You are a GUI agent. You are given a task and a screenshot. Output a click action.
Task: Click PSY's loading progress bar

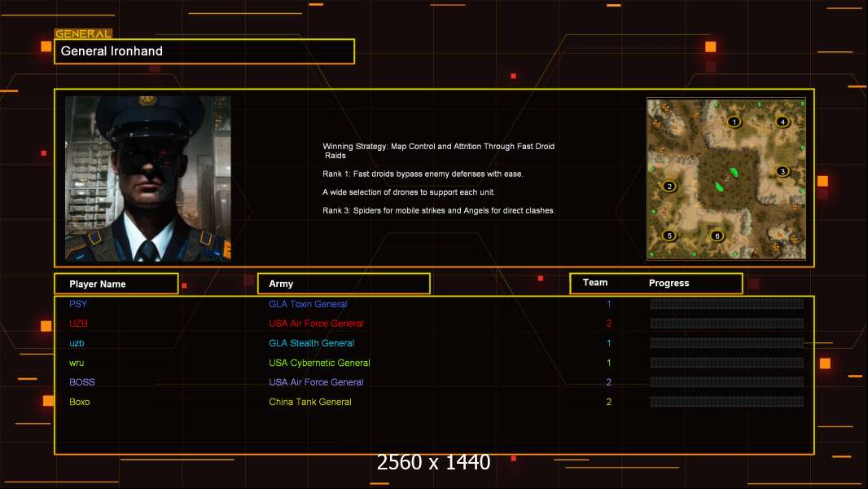pyautogui.click(x=727, y=303)
